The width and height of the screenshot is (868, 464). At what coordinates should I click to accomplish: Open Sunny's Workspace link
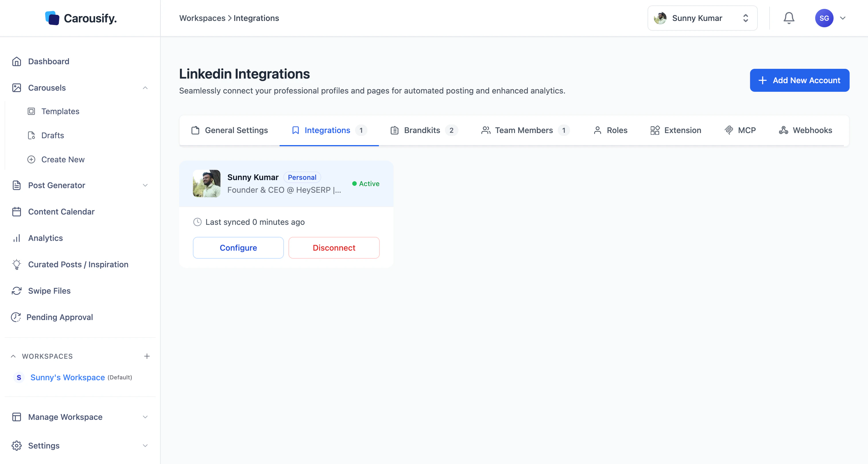coord(67,377)
